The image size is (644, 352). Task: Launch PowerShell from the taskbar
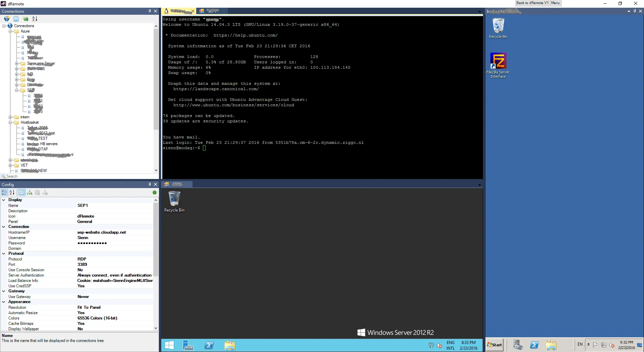pos(209,345)
